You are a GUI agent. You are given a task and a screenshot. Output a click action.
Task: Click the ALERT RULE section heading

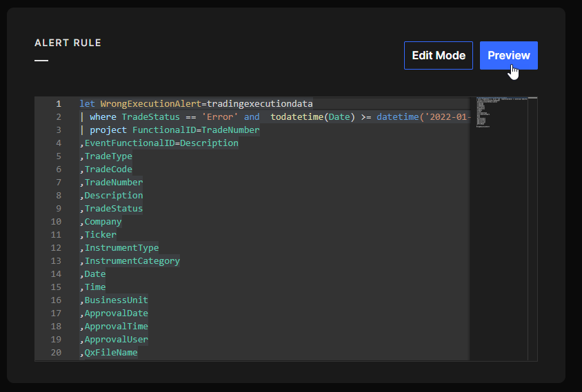(68, 43)
